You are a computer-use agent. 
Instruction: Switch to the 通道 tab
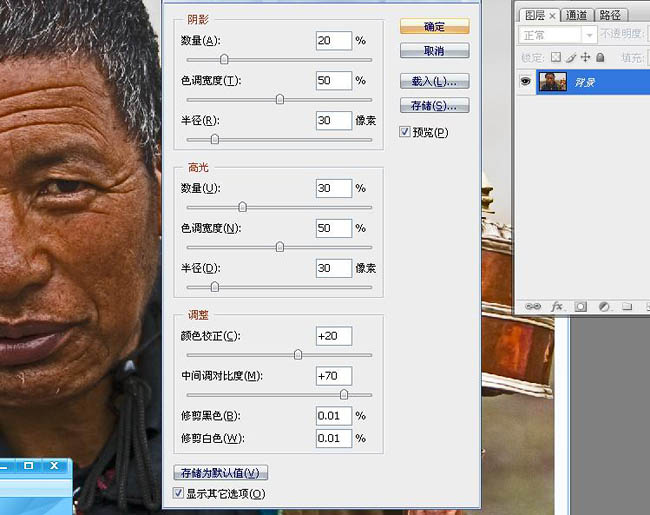576,15
